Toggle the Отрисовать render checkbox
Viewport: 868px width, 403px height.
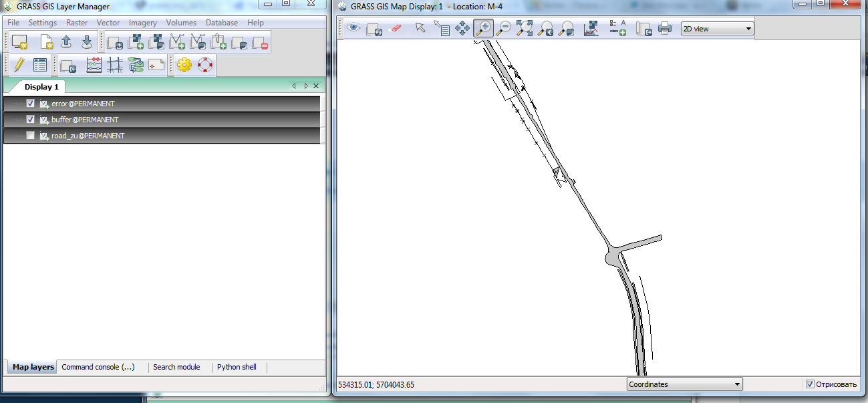click(810, 384)
